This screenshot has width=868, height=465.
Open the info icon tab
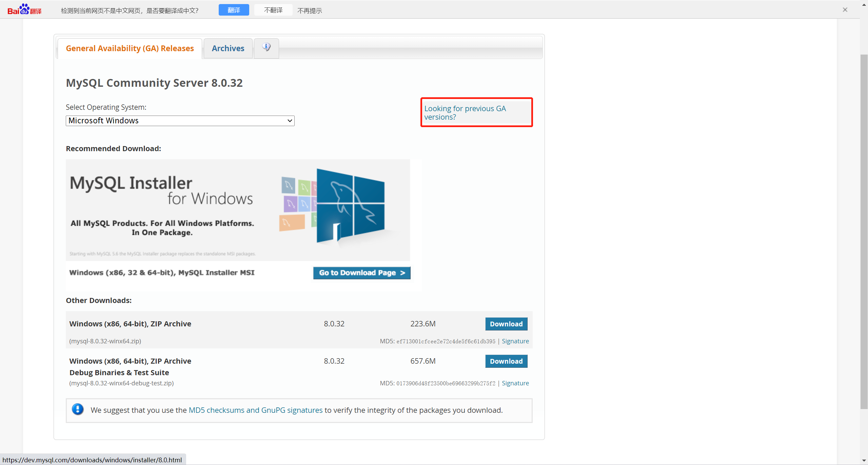[x=267, y=48]
